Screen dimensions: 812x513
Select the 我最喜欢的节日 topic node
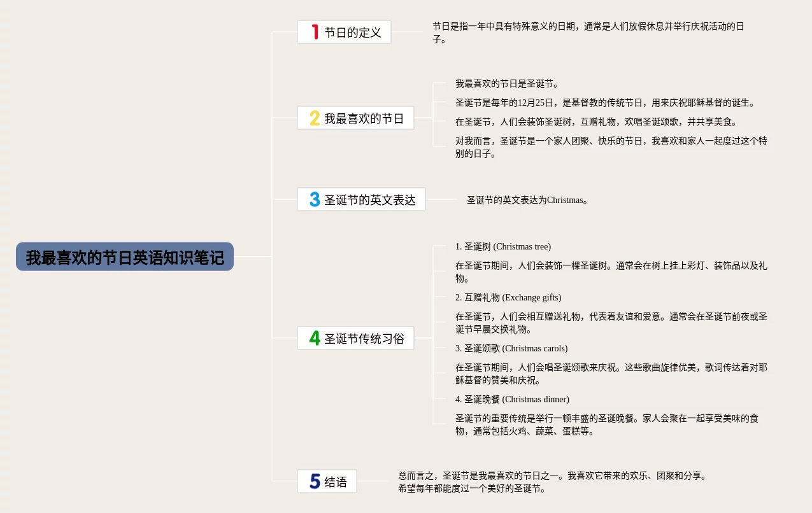tap(364, 118)
